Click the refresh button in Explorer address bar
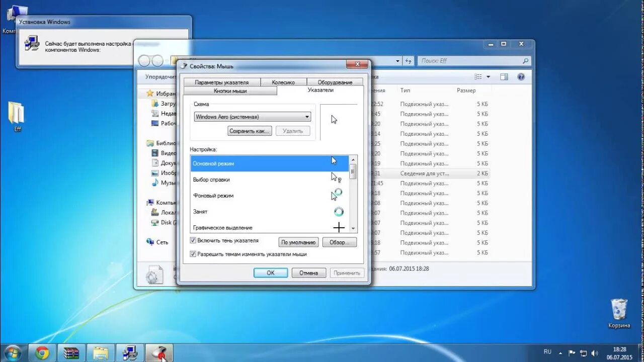Image resolution: width=644 pixels, height=362 pixels. (409, 61)
